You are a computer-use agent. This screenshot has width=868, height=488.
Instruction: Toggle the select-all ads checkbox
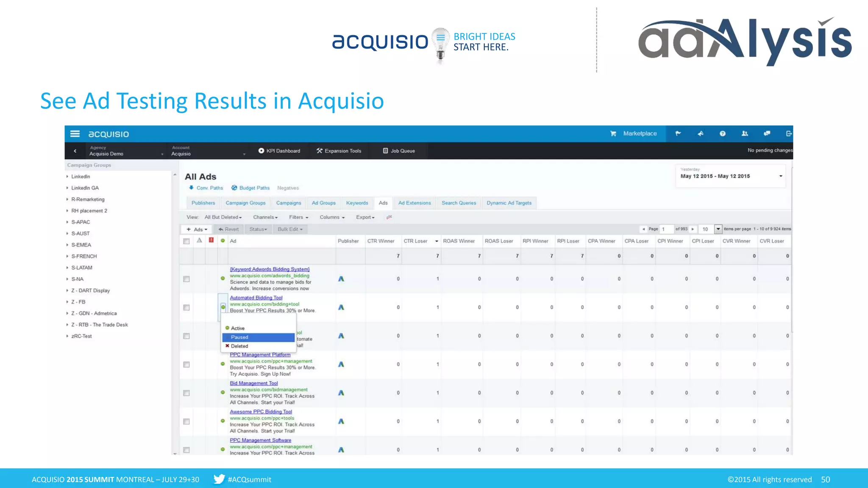click(186, 241)
